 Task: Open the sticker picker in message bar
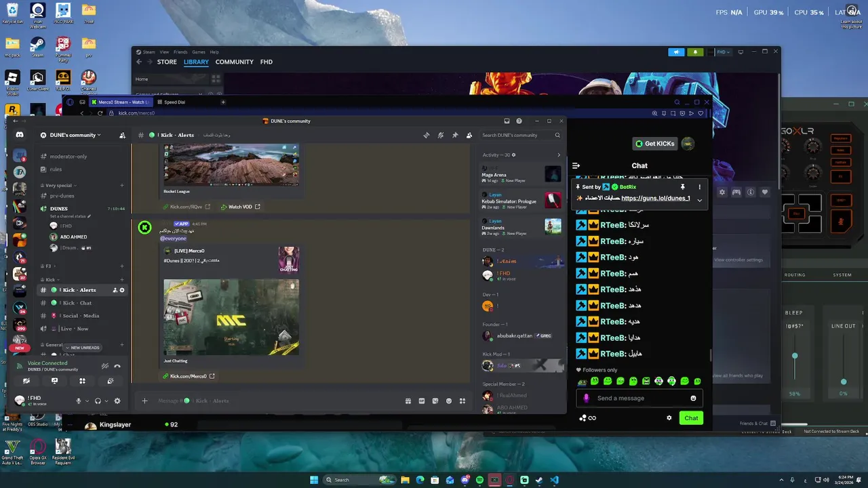tap(435, 401)
